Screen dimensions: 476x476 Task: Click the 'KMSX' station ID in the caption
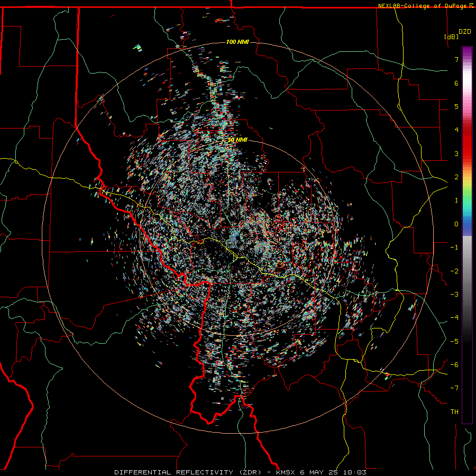(286, 472)
